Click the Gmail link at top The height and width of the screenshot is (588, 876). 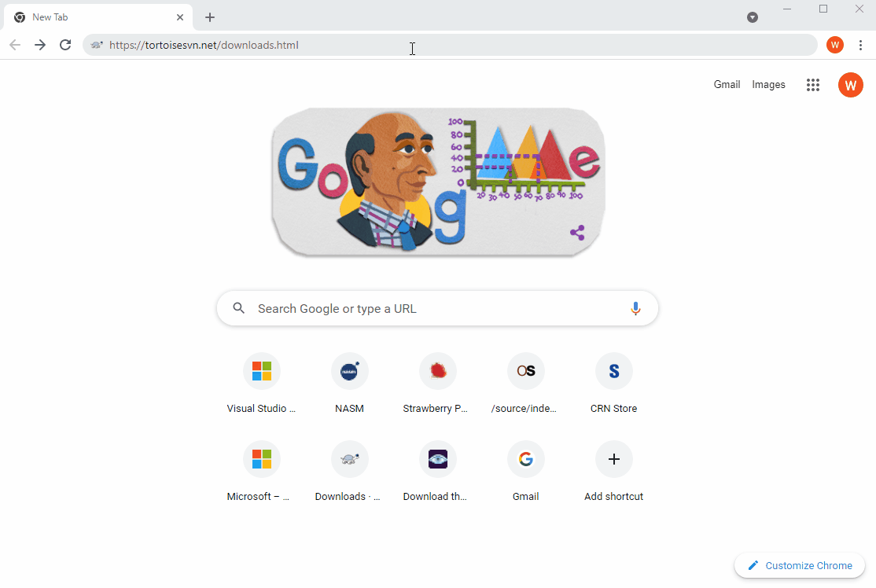[727, 85]
